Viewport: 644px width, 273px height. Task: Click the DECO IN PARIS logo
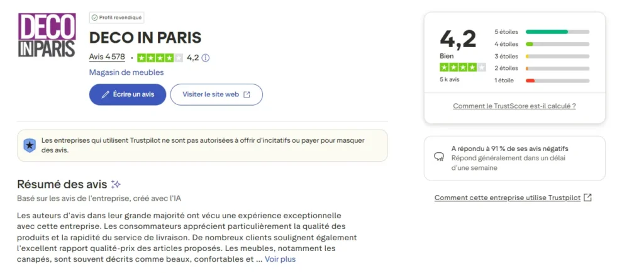click(47, 36)
